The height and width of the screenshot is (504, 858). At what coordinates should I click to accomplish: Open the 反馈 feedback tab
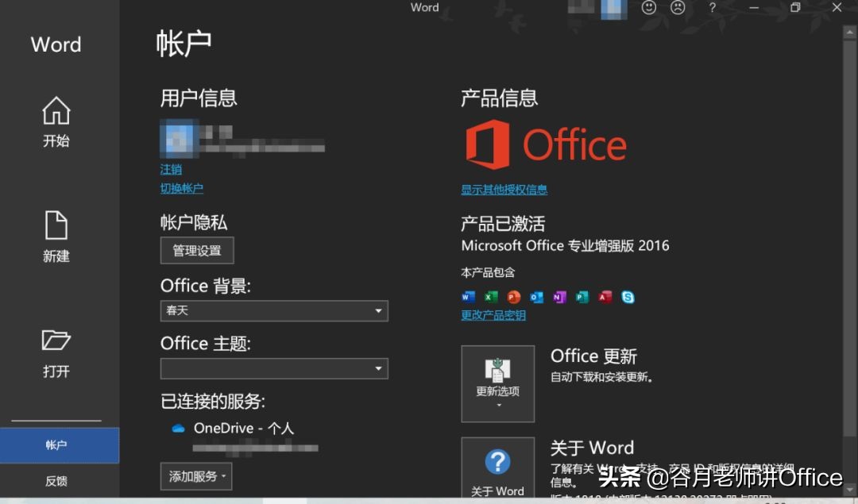click(x=56, y=481)
